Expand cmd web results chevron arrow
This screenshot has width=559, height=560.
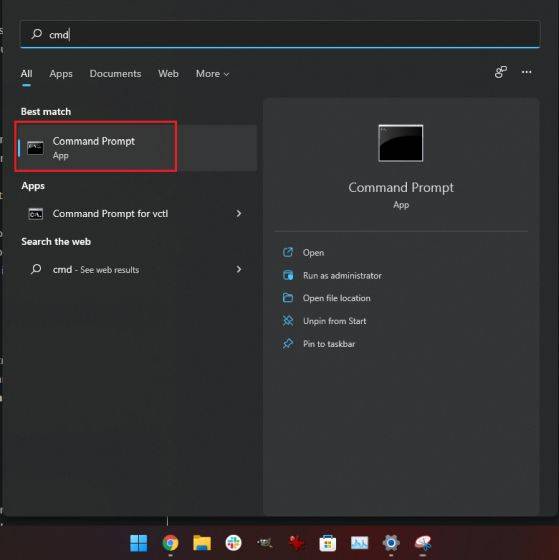[x=239, y=269]
